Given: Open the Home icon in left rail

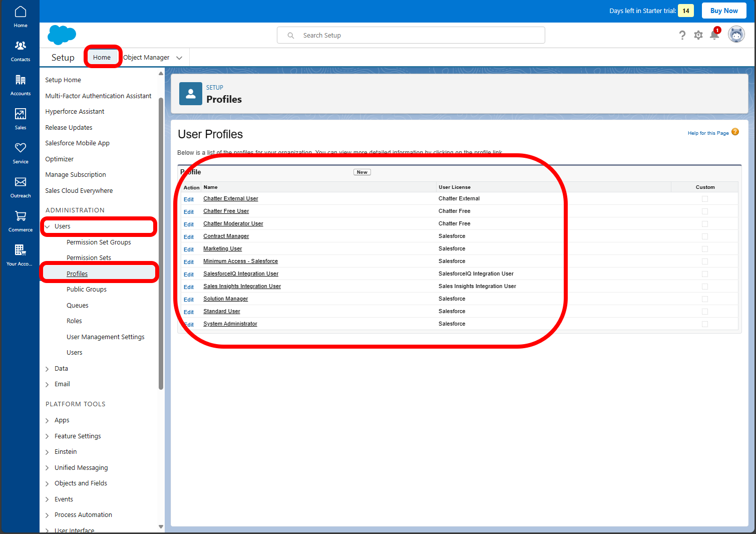Looking at the screenshot, I should point(21,17).
